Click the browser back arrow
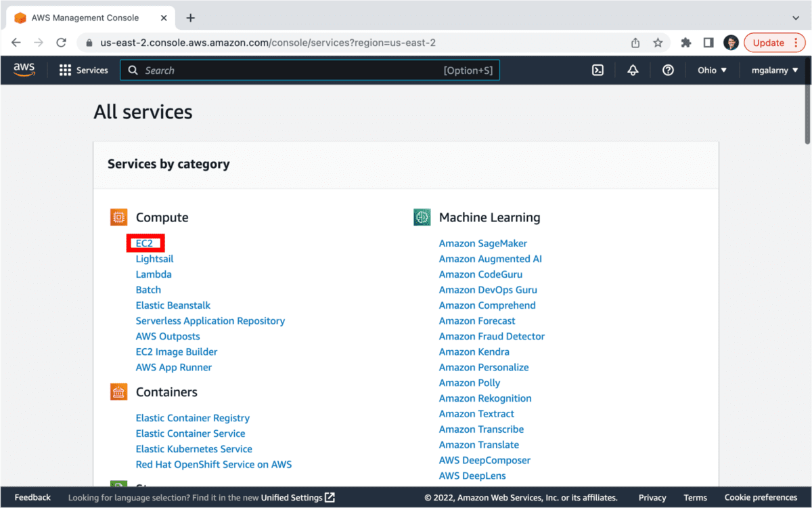Viewport: 812px width, 508px height. [x=16, y=42]
